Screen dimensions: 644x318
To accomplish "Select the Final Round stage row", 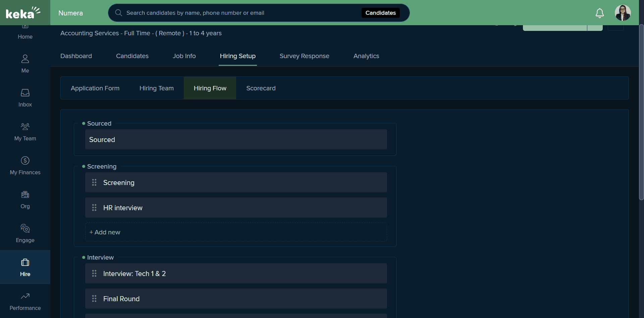I will (x=236, y=299).
